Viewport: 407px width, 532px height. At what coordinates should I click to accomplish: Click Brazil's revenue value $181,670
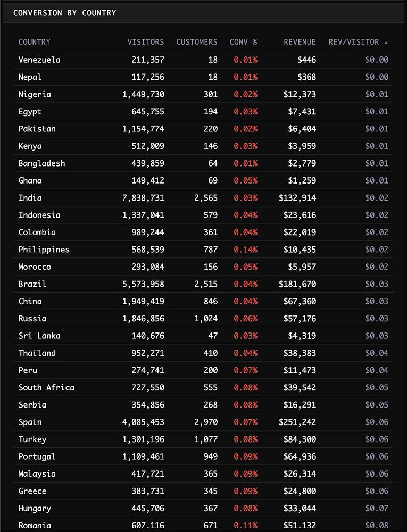[x=297, y=284]
